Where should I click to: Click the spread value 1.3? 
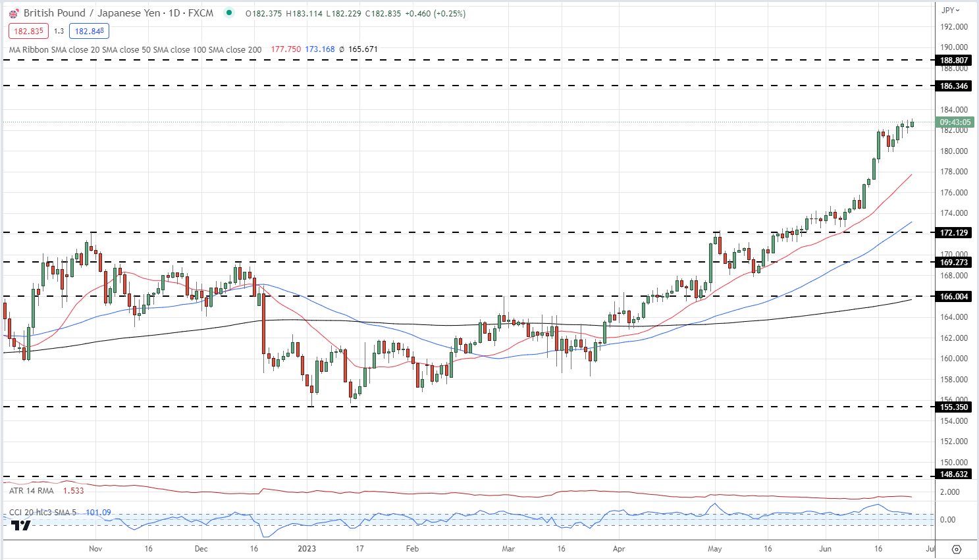pos(59,31)
